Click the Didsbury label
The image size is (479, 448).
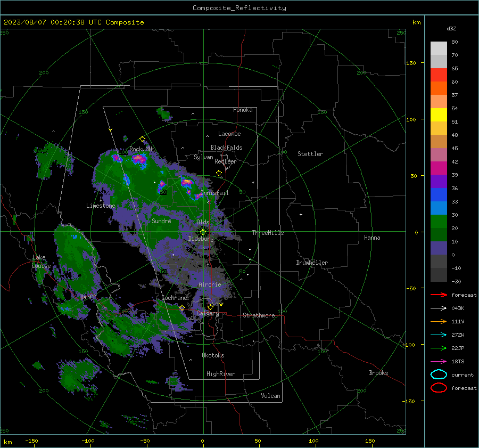point(201,239)
